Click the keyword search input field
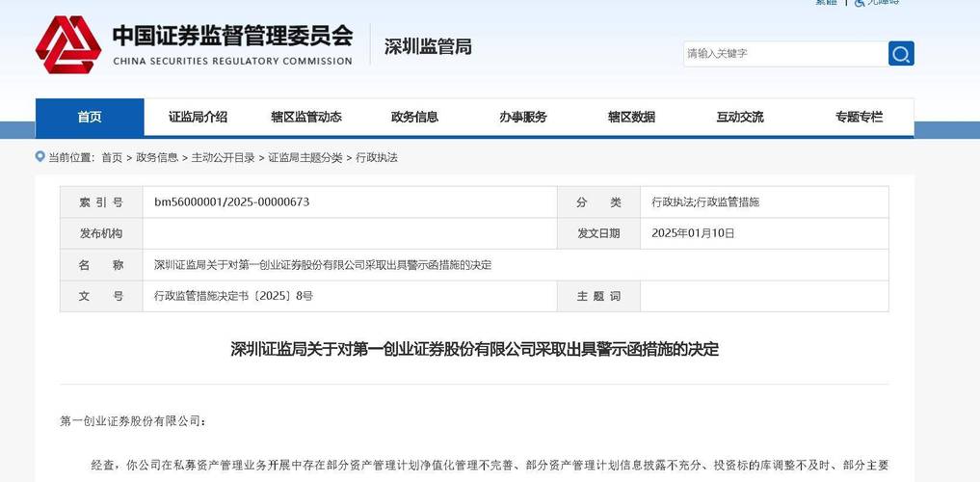 click(785, 54)
